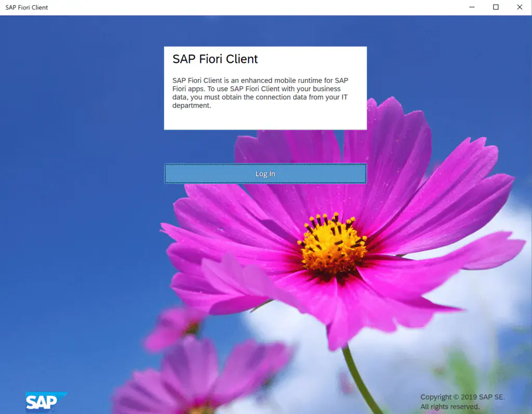The image size is (532, 414).
Task: Click the description paragraph about connection data
Action: (260, 93)
